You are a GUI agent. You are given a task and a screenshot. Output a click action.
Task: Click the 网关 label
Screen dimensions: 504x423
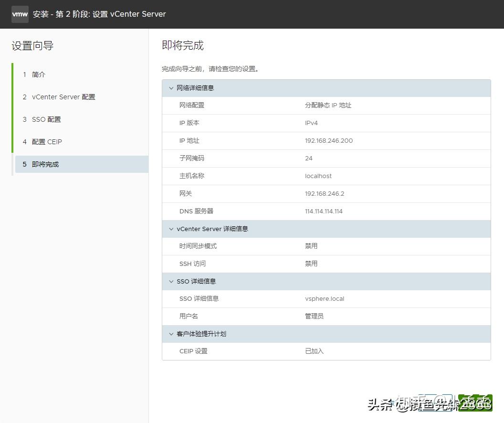186,194
